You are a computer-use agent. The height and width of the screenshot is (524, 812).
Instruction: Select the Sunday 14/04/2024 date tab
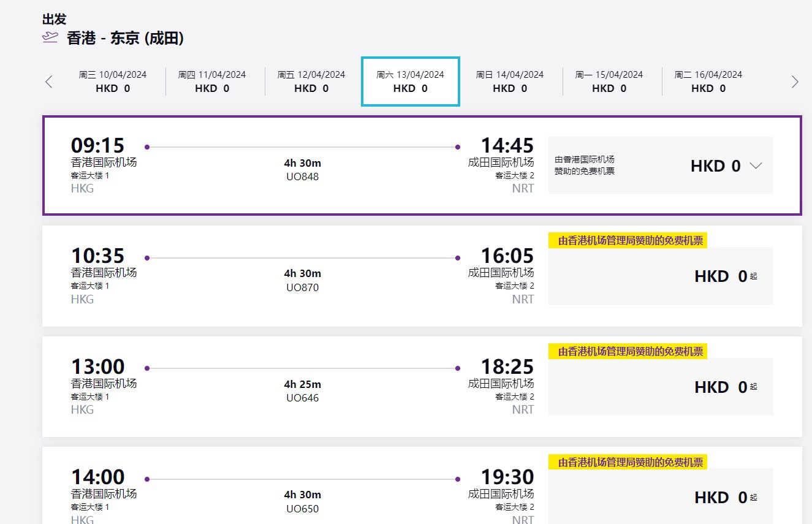pos(510,82)
